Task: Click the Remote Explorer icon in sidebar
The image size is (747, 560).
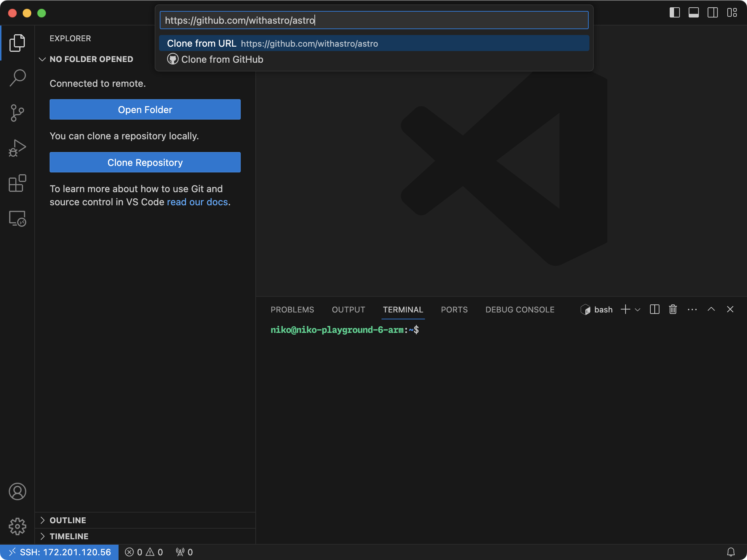Action: tap(18, 219)
